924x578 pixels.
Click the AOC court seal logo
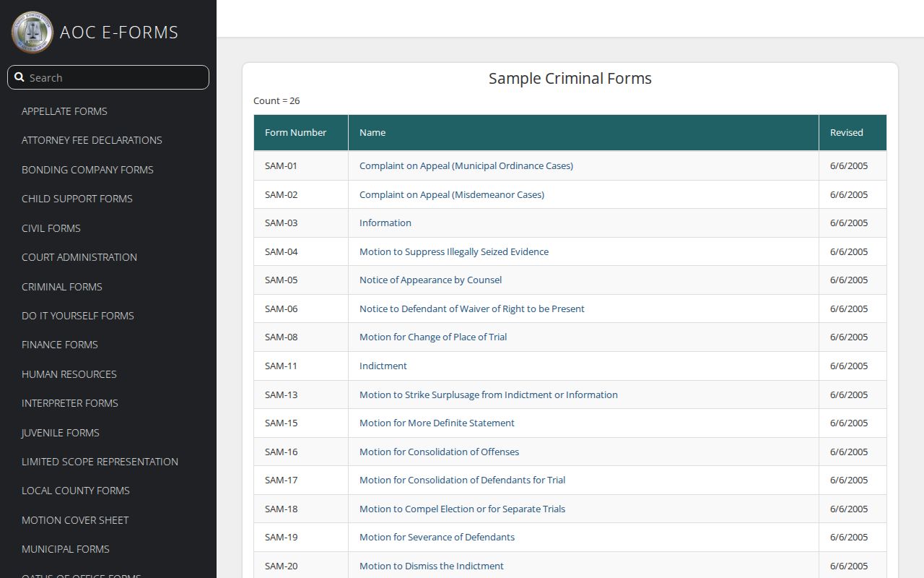pyautogui.click(x=32, y=32)
